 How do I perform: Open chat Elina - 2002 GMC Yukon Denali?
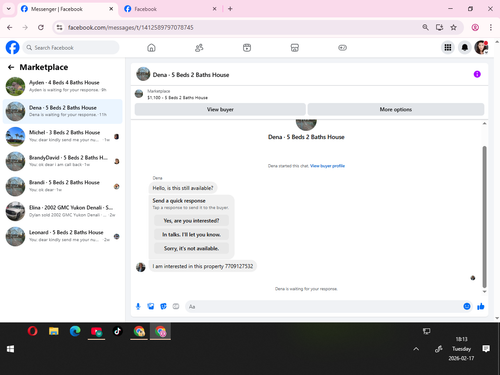tap(63, 211)
